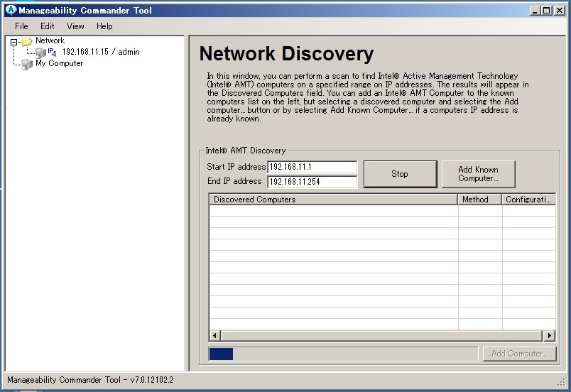Viewport: 571px width, 392px height.
Task: Select 192.168.11.15 / admin entry
Action: [101, 52]
